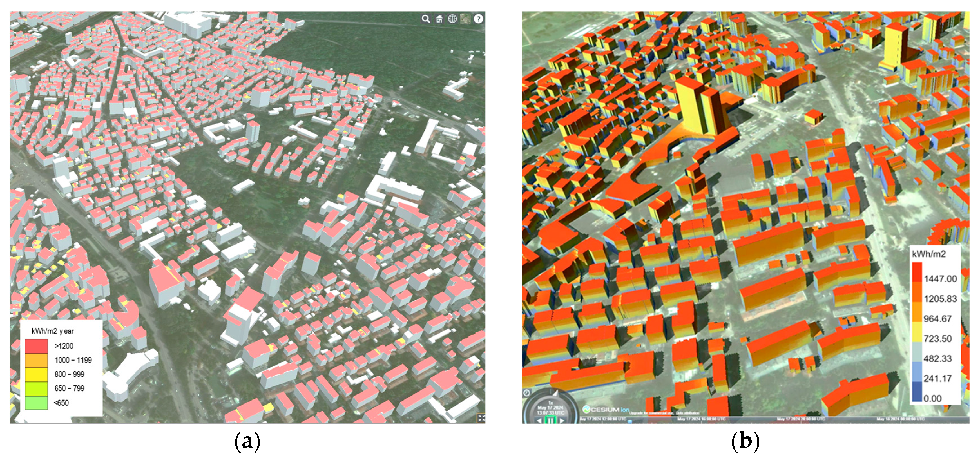Click the 'kWh/m2' title in panel (b) legend
This screenshot has width=980, height=458.
pos(929,254)
